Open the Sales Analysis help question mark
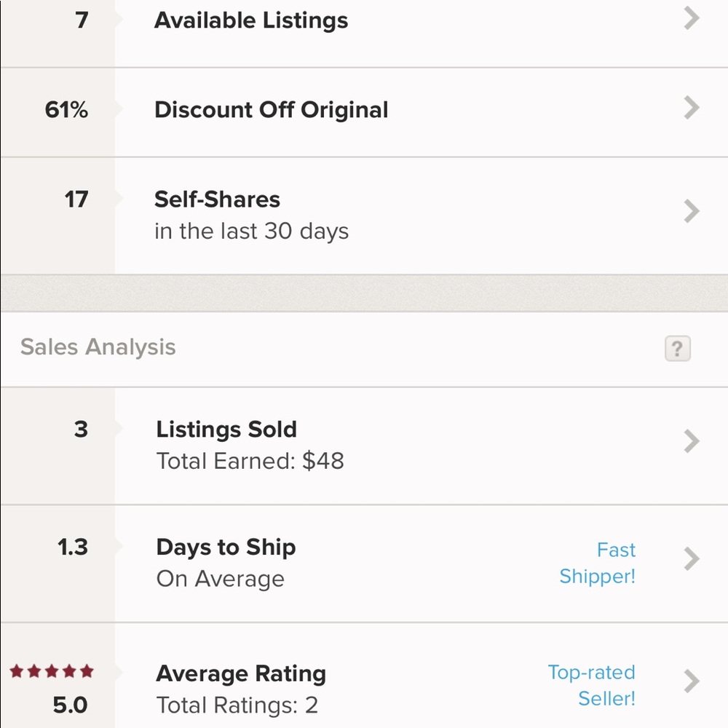This screenshot has width=728, height=728. point(677,349)
